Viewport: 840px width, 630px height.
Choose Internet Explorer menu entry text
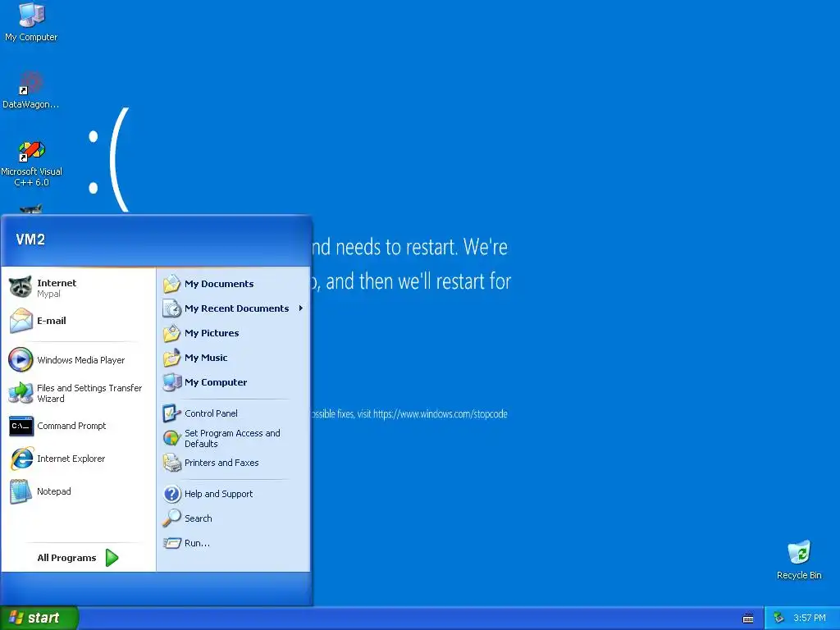coord(71,459)
